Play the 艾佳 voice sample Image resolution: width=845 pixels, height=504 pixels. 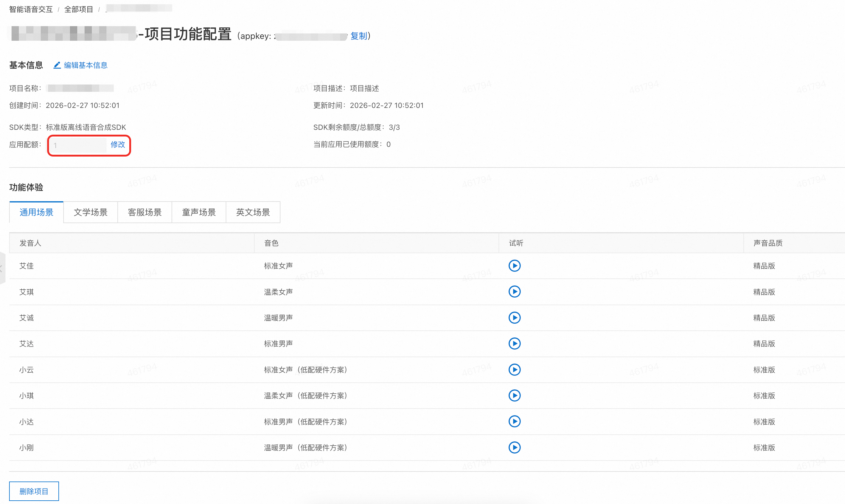click(514, 266)
